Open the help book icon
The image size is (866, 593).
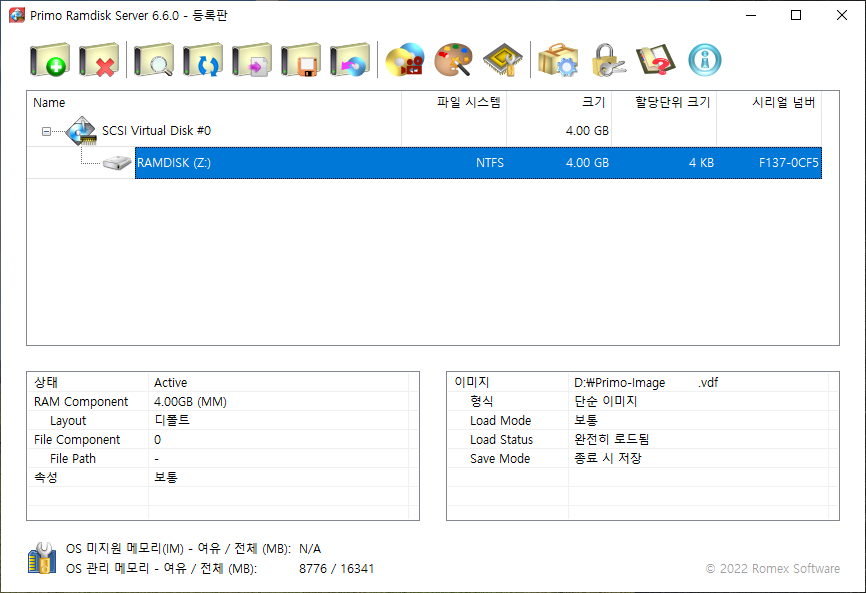pos(656,60)
